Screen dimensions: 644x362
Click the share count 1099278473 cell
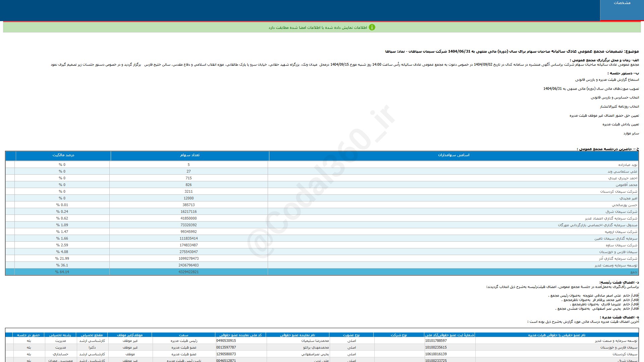pos(189,258)
